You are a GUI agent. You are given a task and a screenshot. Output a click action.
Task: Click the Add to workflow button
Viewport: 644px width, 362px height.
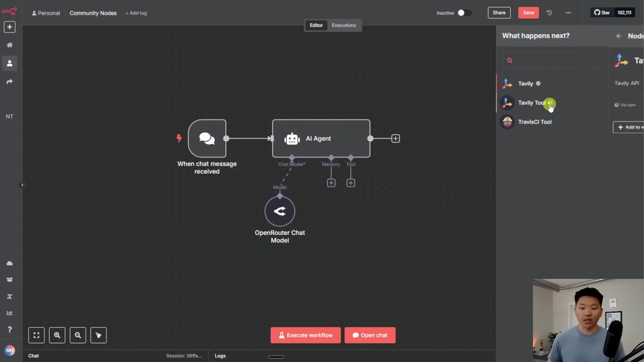(629, 127)
